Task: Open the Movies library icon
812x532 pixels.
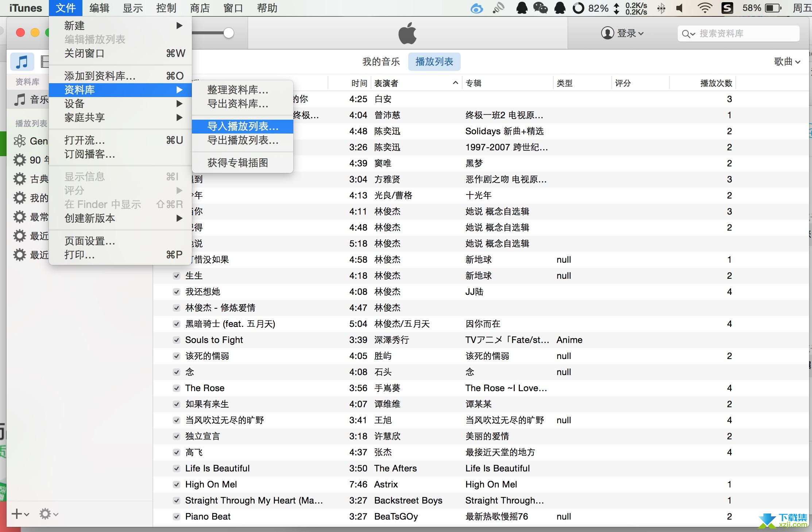Action: [44, 61]
